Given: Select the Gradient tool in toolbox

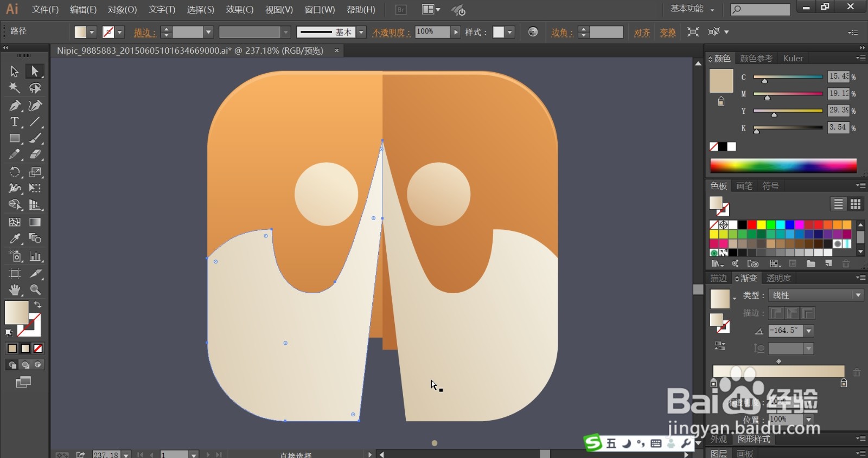Looking at the screenshot, I should tap(35, 222).
